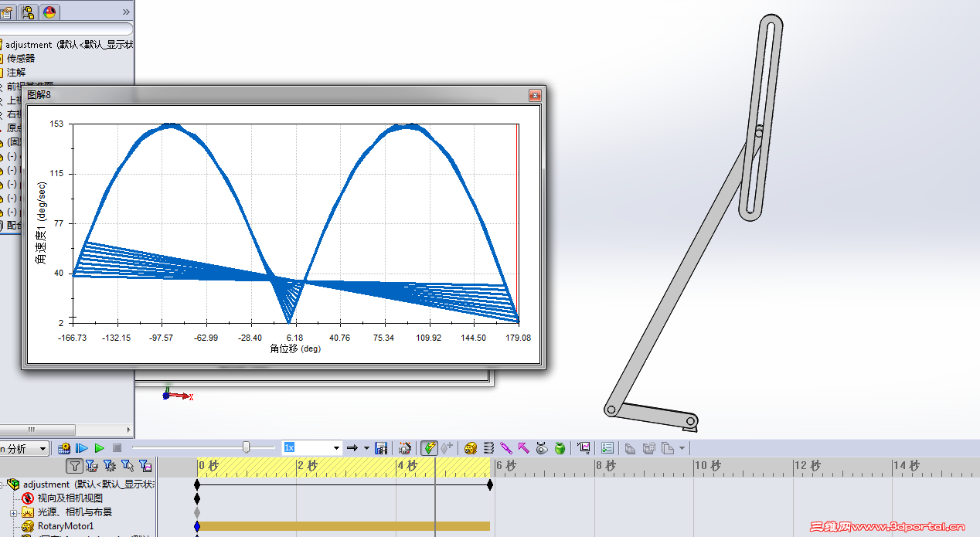Select RotaryMotor1 in the motion tree
This screenshot has width=980, height=537.
[66, 526]
